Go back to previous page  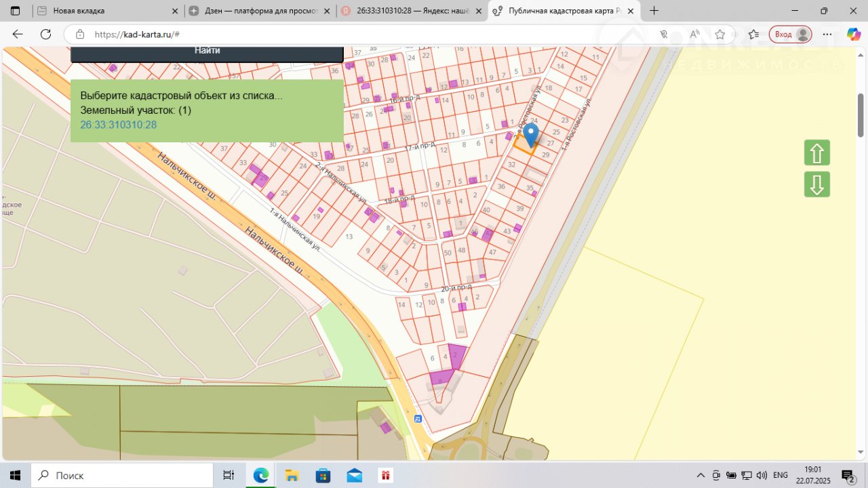click(x=18, y=35)
